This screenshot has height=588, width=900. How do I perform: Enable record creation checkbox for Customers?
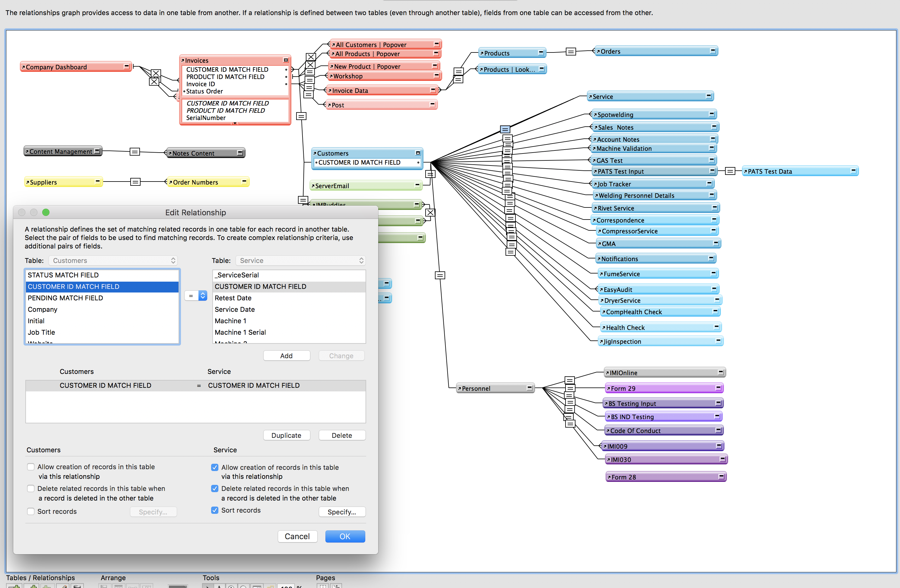pos(31,466)
